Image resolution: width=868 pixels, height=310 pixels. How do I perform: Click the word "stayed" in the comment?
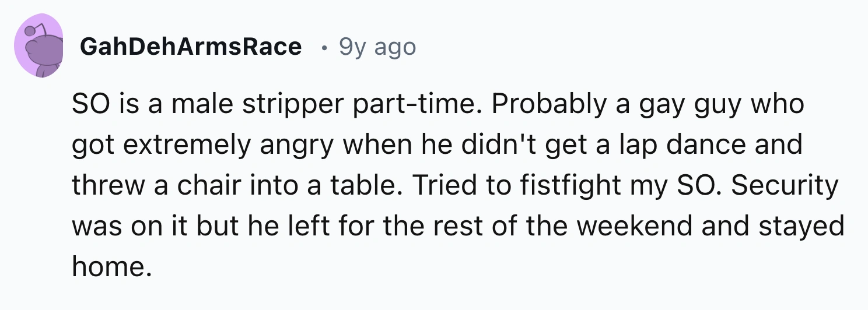(801, 226)
